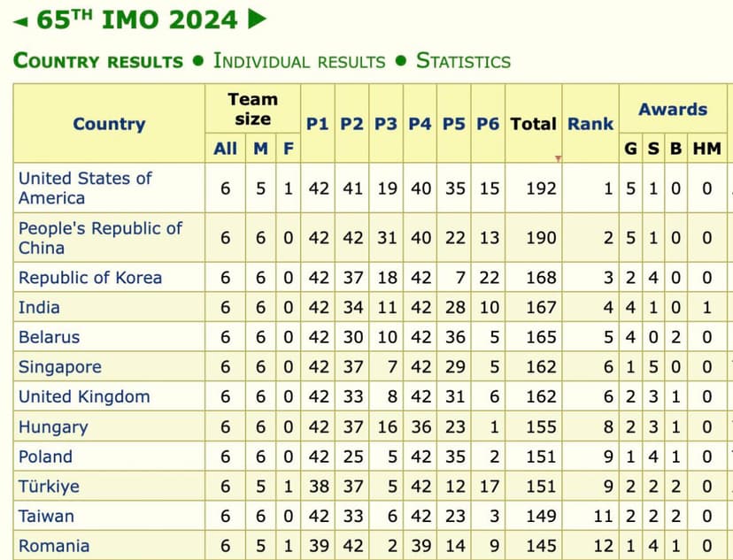Sort by HM awards column
This screenshot has width=733, height=560.
point(706,149)
